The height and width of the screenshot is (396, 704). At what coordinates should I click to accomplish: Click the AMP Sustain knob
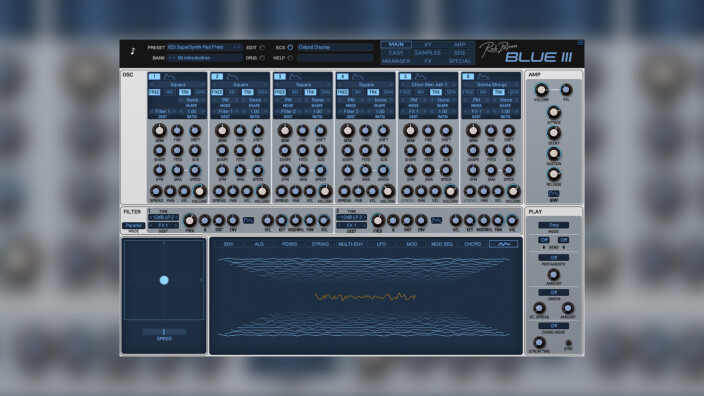tap(554, 154)
